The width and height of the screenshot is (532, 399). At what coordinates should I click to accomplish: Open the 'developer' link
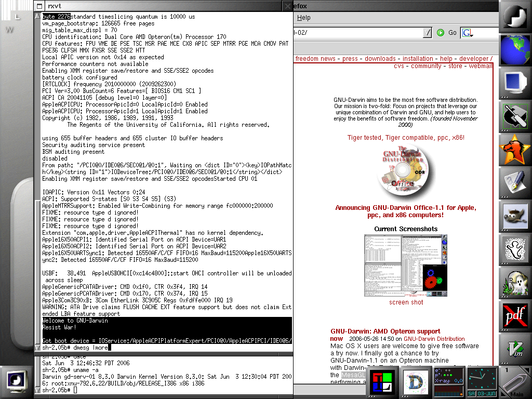click(x=474, y=59)
